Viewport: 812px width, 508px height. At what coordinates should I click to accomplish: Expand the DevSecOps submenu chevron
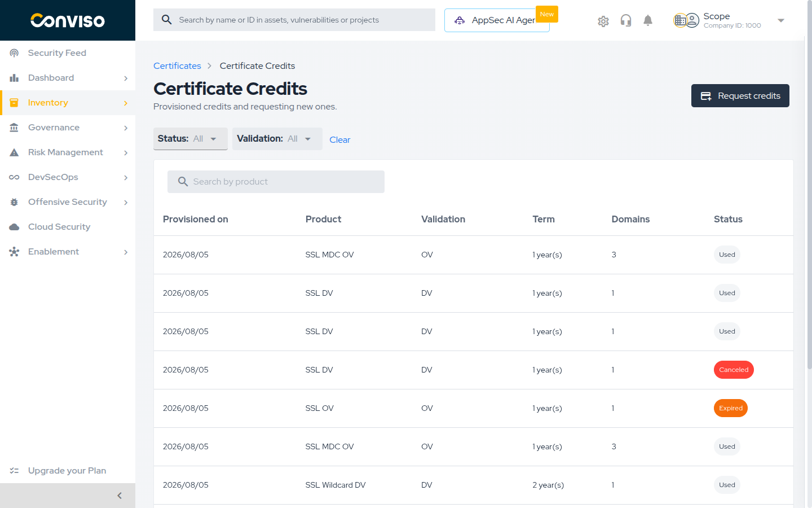point(126,178)
